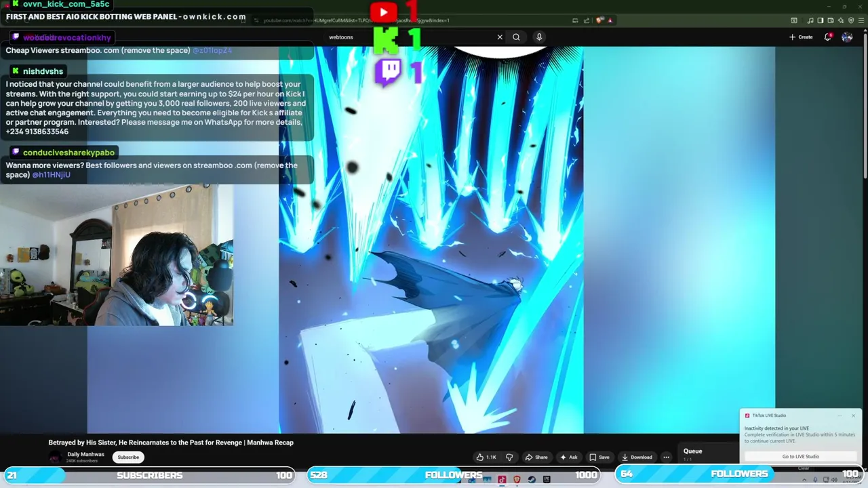Click the video title 'Betrayed by His Sister'
Screen dimensions: 868x488
point(171,443)
